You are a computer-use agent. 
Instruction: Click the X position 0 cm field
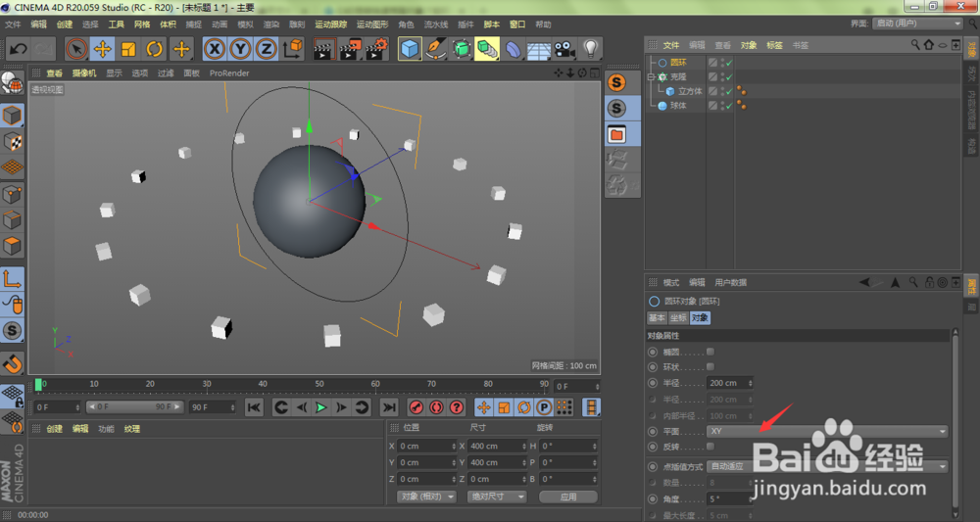[x=427, y=446]
